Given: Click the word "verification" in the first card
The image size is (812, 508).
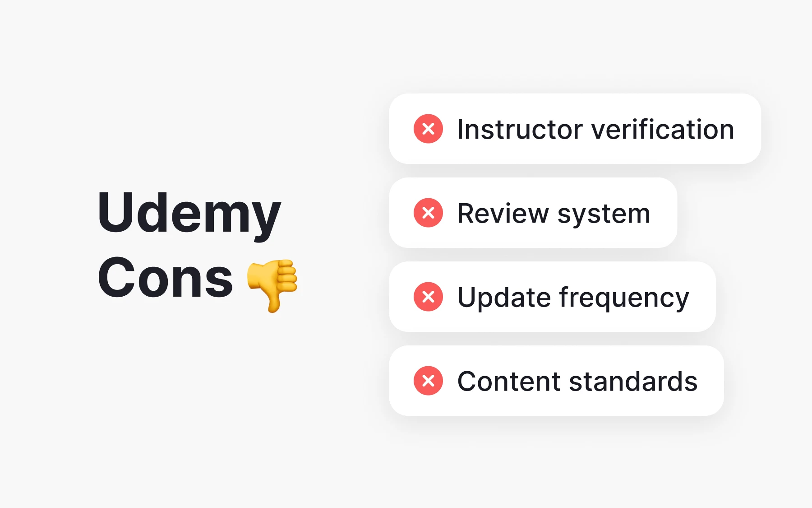Looking at the screenshot, I should click(663, 130).
